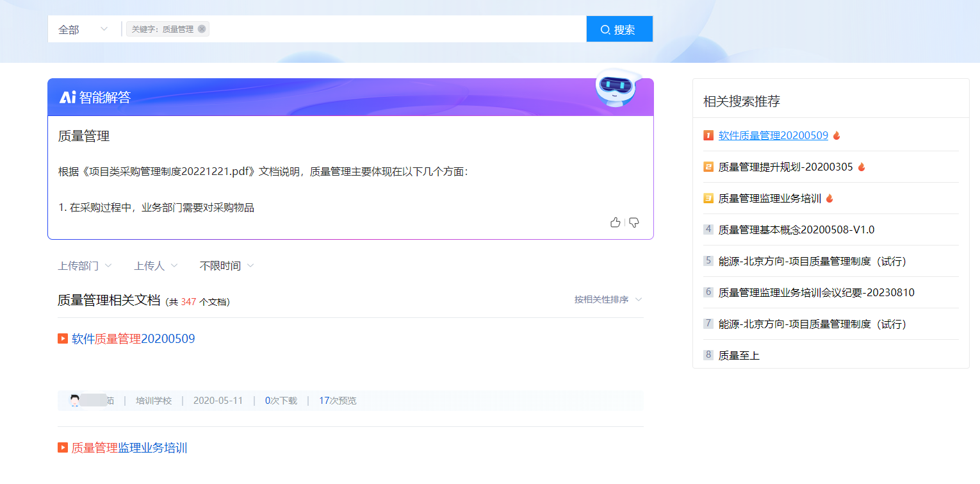Viewport: 980px width, 484px height.
Task: Open the 按相关性排序 sorting dropdown
Action: coord(605,299)
